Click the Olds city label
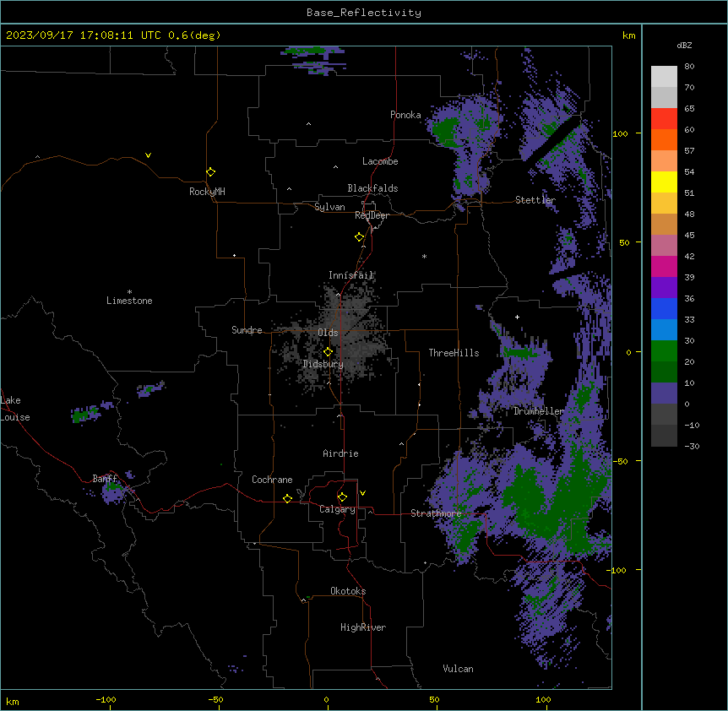Screen dimensions: 728x711 [x=328, y=333]
